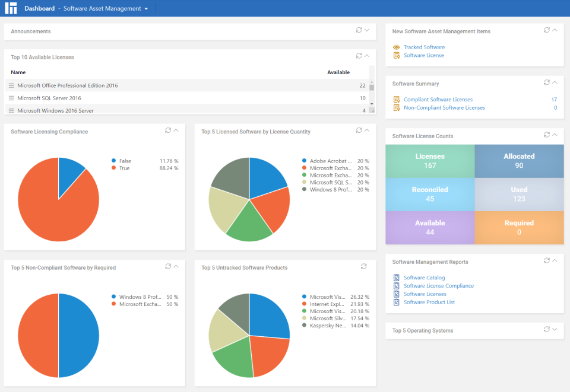Click the app launcher grid icon
The width and height of the screenshot is (570, 392).
pyautogui.click(x=10, y=8)
